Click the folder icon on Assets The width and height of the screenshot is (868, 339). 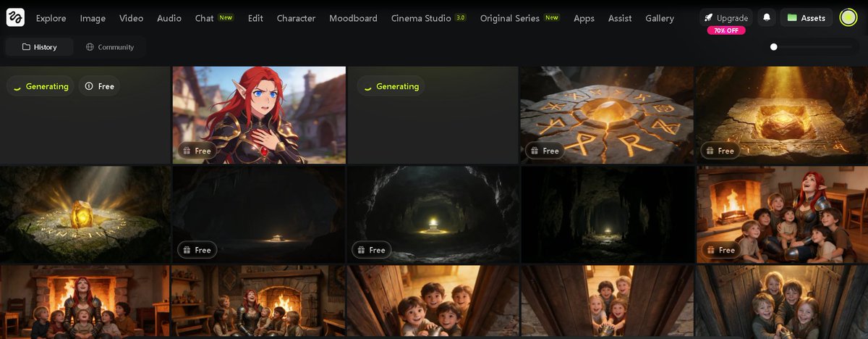[792, 18]
